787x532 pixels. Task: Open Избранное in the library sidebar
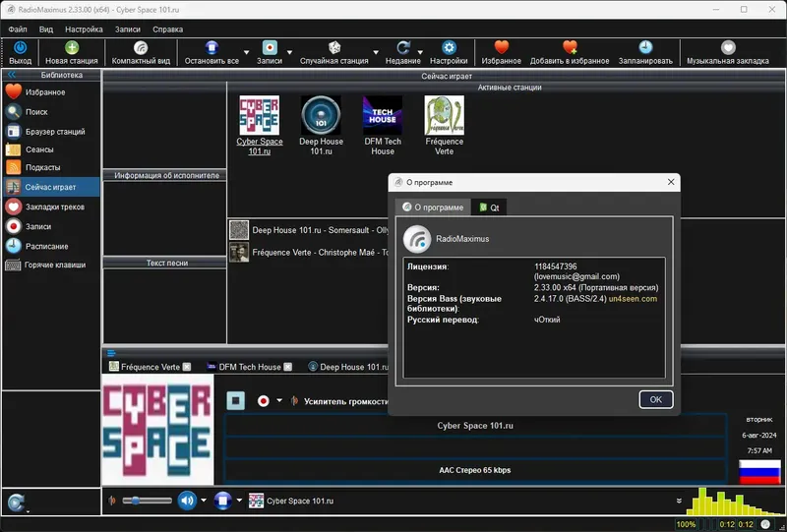[x=51, y=92]
